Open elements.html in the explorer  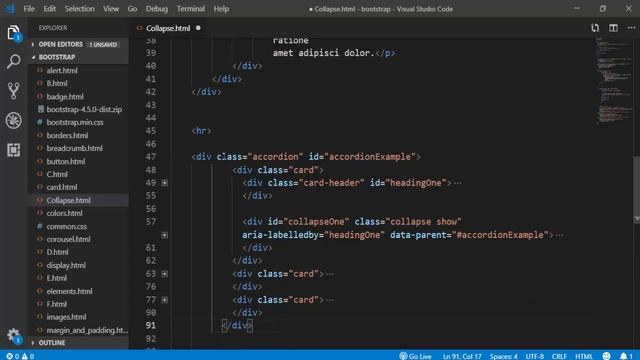pyautogui.click(x=78, y=291)
